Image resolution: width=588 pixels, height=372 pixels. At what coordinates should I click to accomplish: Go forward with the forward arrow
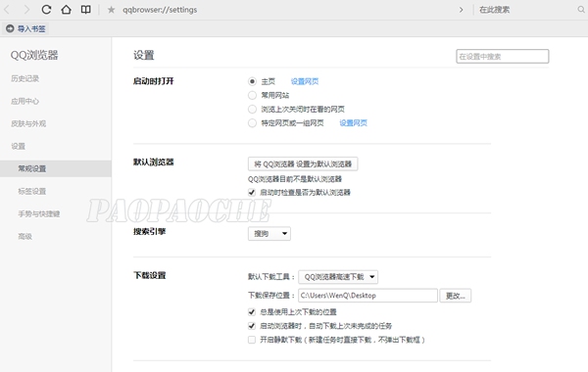click(26, 10)
